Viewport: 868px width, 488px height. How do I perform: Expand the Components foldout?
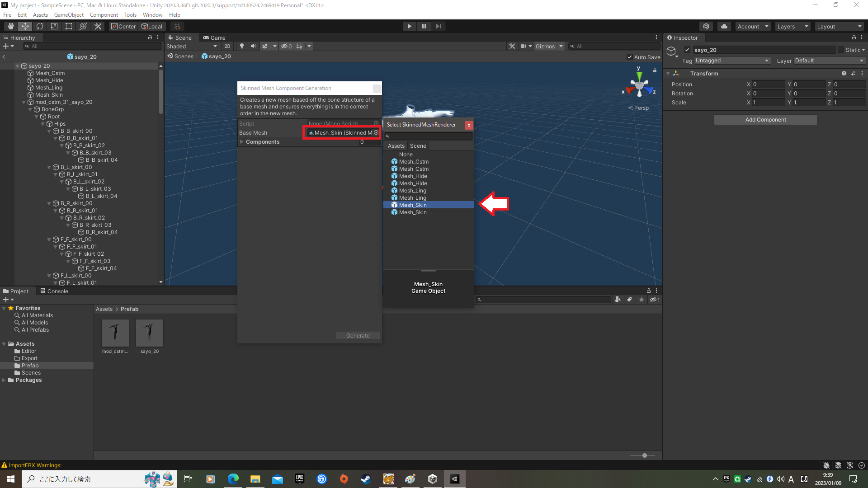[x=242, y=142]
